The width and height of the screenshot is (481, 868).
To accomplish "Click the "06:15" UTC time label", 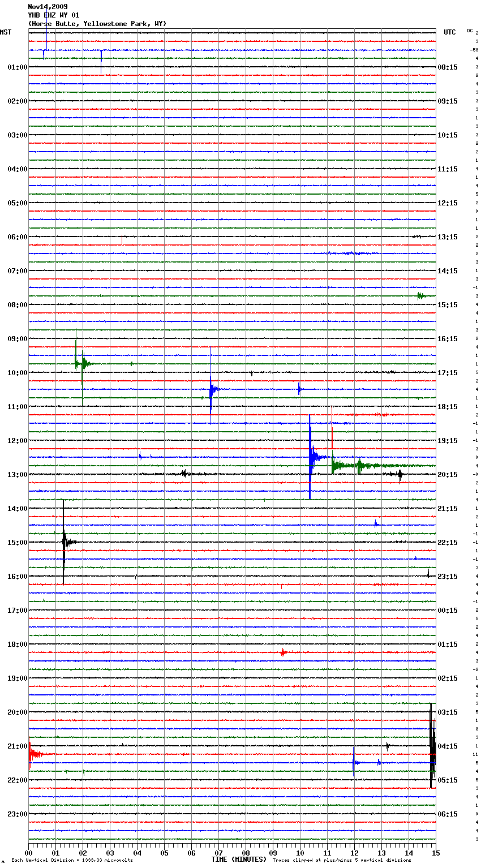I will pos(448,814).
